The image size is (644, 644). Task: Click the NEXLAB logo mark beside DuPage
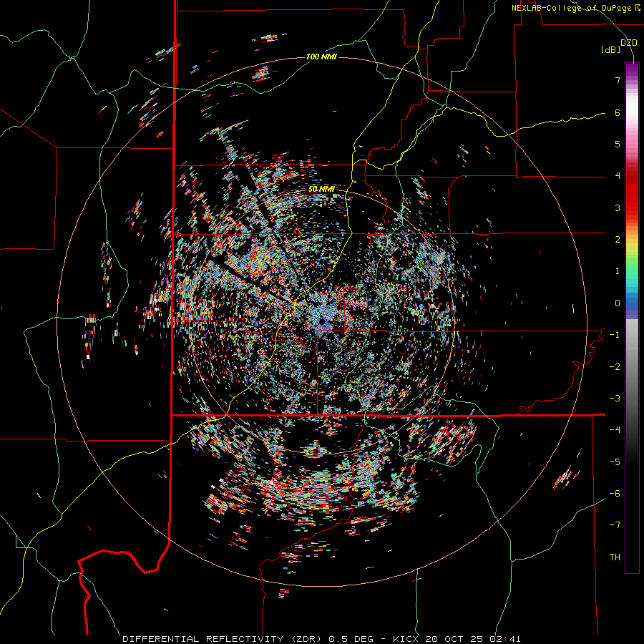[637, 8]
